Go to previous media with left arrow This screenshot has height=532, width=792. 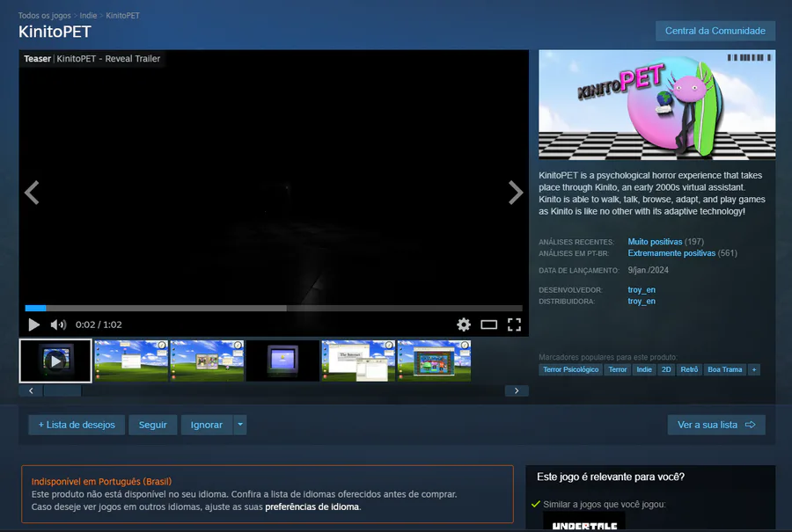click(x=32, y=193)
